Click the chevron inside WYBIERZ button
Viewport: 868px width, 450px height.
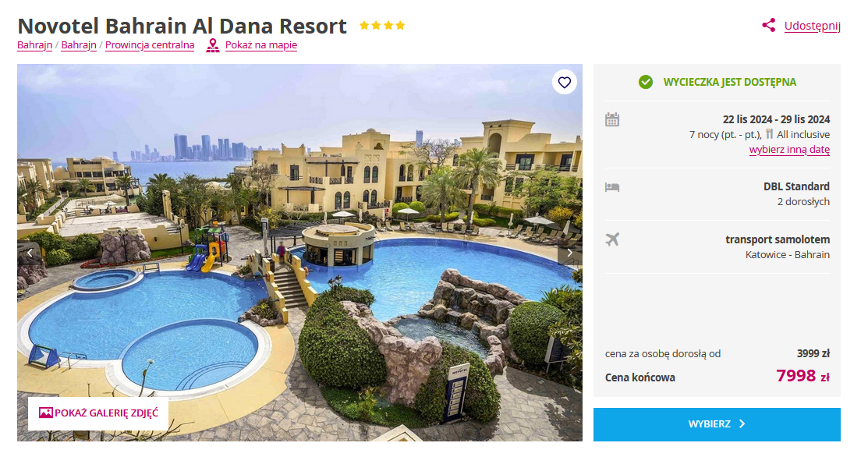coord(742,424)
